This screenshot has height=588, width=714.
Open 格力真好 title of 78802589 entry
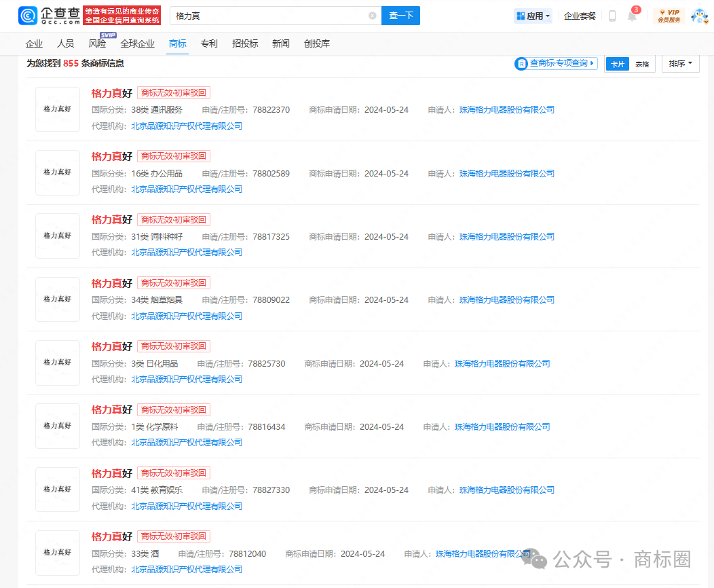111,157
